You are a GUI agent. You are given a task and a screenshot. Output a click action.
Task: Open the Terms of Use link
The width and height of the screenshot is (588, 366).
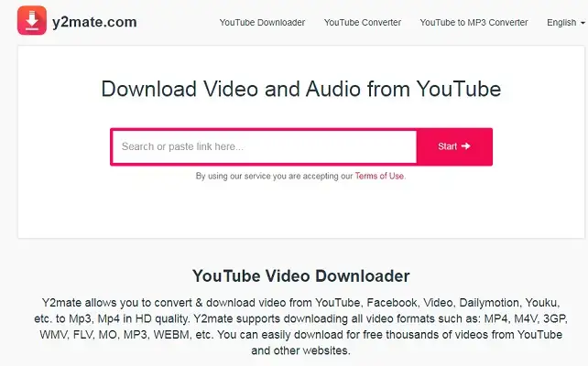(x=379, y=176)
